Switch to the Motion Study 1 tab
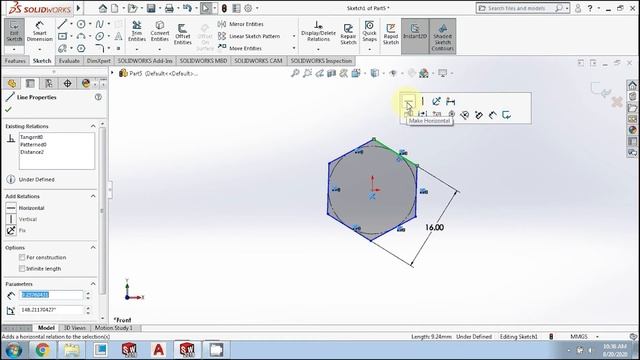Image resolution: width=640 pixels, height=360 pixels. [114, 328]
